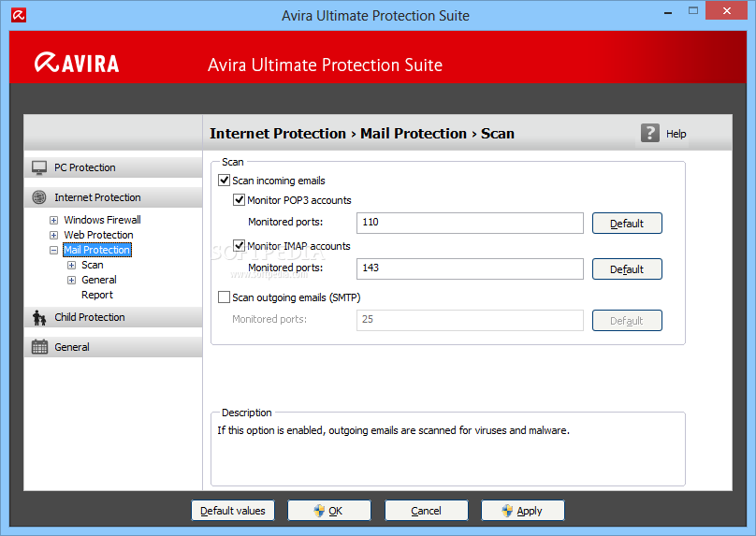
Task: Minimize the Avira window
Action: [x=668, y=11]
